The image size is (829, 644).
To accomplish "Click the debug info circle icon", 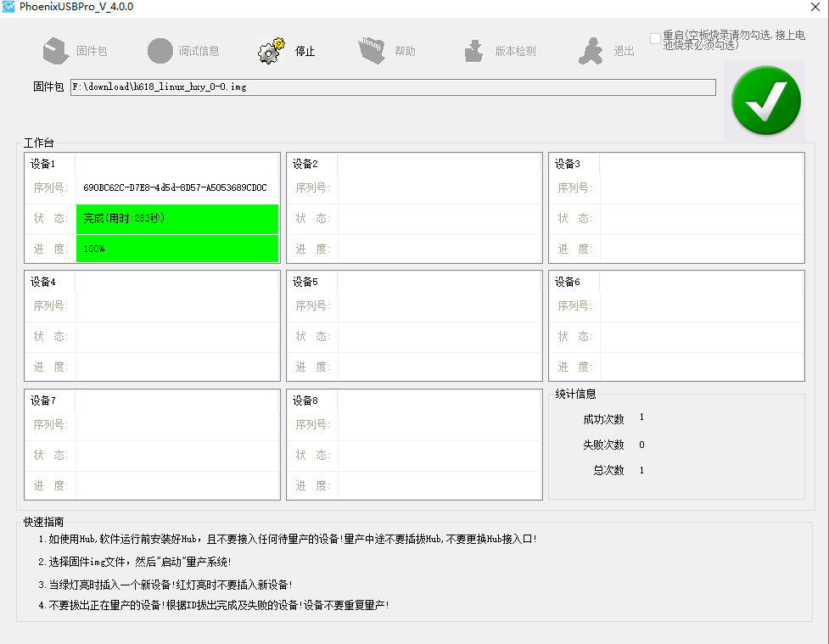I will tap(160, 51).
